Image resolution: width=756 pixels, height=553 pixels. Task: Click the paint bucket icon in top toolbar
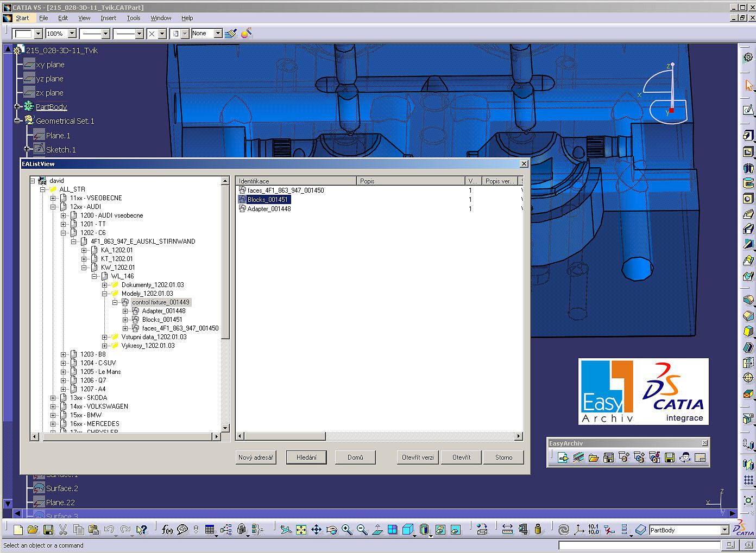click(x=246, y=33)
